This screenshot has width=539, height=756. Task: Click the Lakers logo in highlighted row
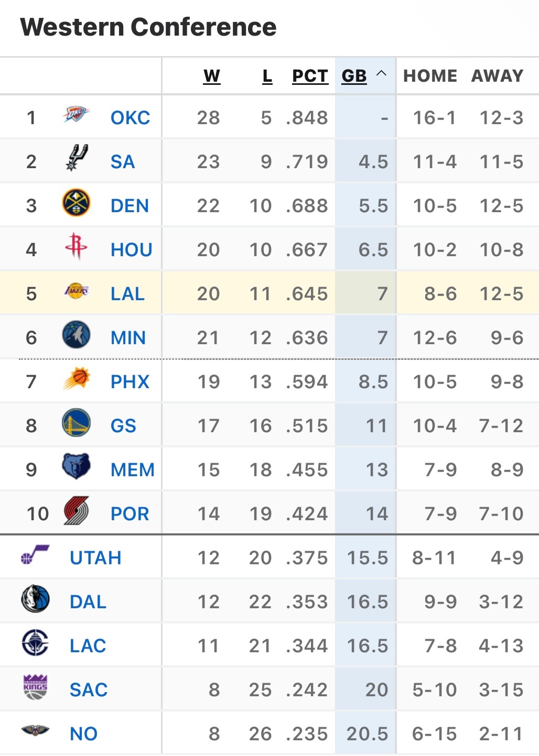tap(76, 290)
